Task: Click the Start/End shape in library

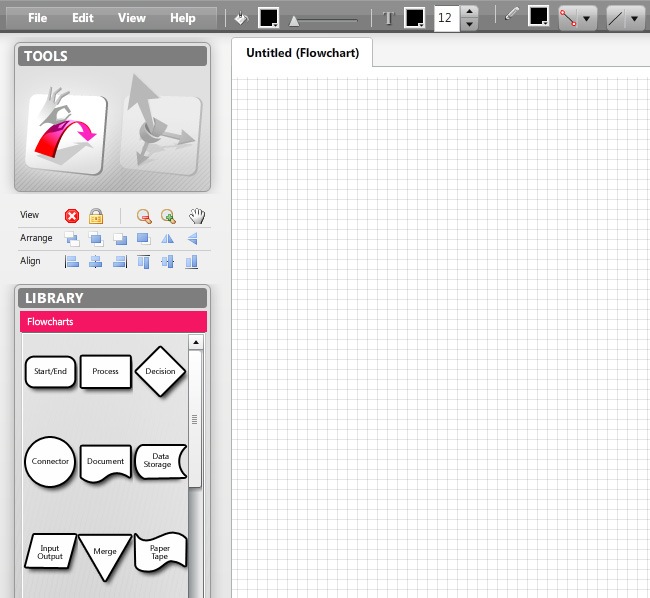Action: (50, 371)
